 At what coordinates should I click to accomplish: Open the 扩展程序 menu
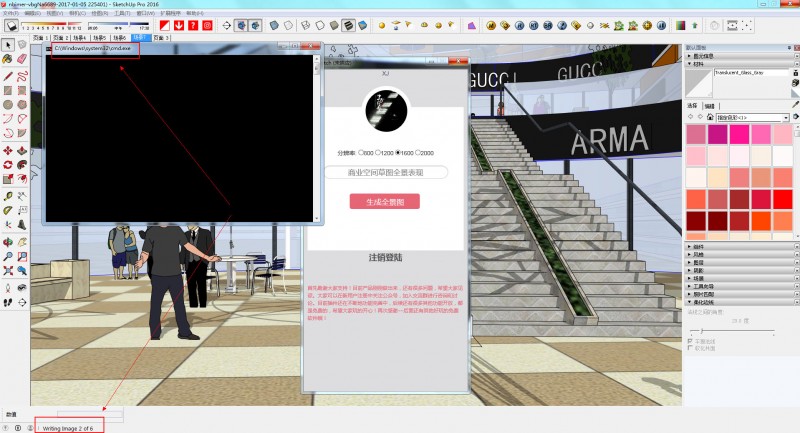point(170,13)
